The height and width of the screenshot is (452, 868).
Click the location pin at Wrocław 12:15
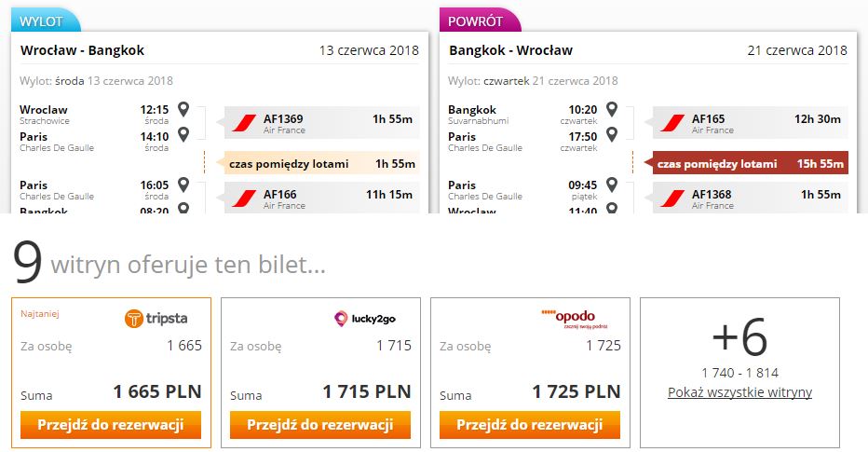coord(183,109)
